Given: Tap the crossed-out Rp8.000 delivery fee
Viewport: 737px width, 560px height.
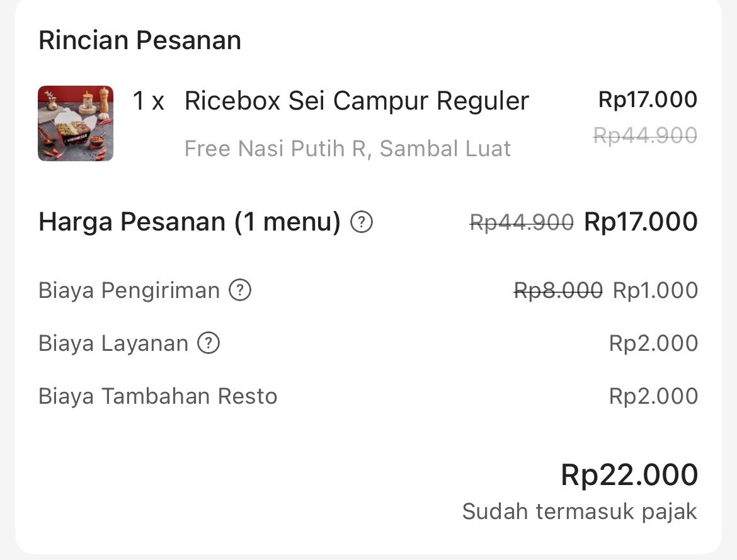Looking at the screenshot, I should 558,290.
